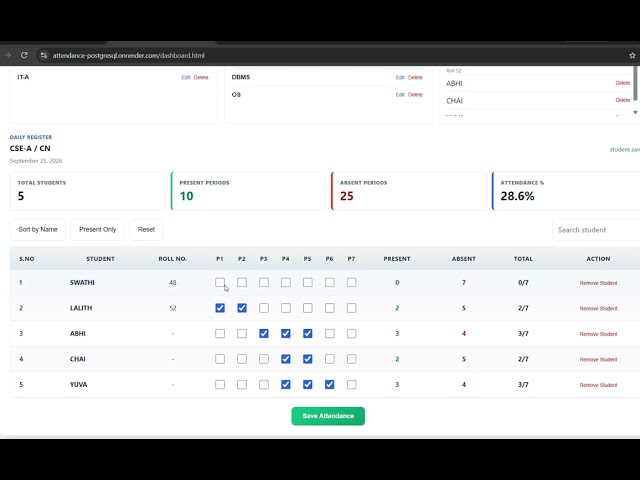
Task: Click roll number 52 in table
Action: [x=173, y=308]
